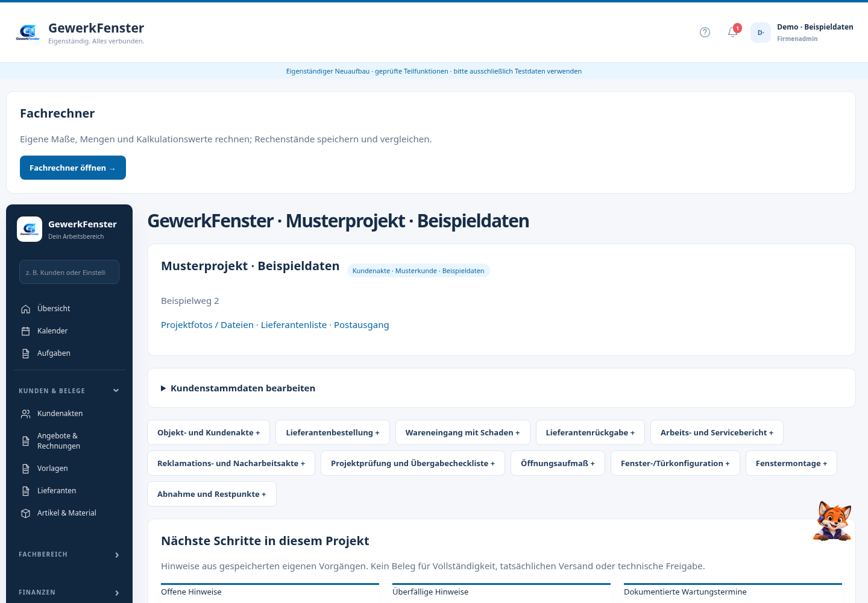Open the Lieferantenliste link
This screenshot has width=868, height=603.
[294, 325]
